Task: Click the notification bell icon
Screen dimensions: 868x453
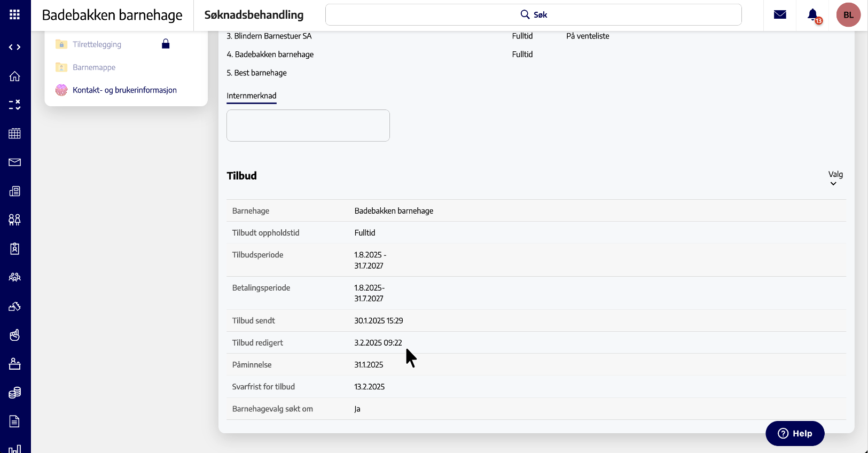Action: (x=812, y=15)
